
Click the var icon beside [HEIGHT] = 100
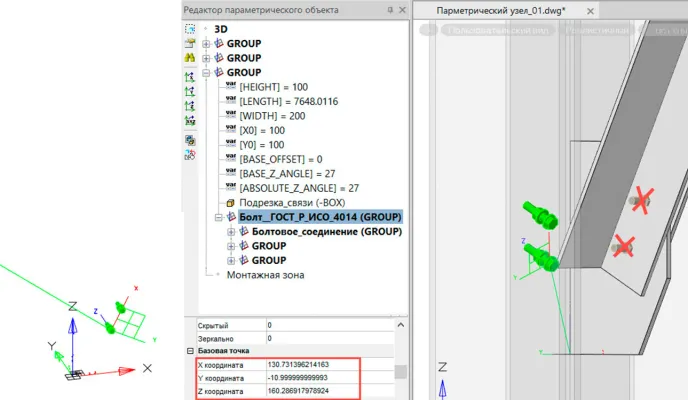(x=231, y=87)
